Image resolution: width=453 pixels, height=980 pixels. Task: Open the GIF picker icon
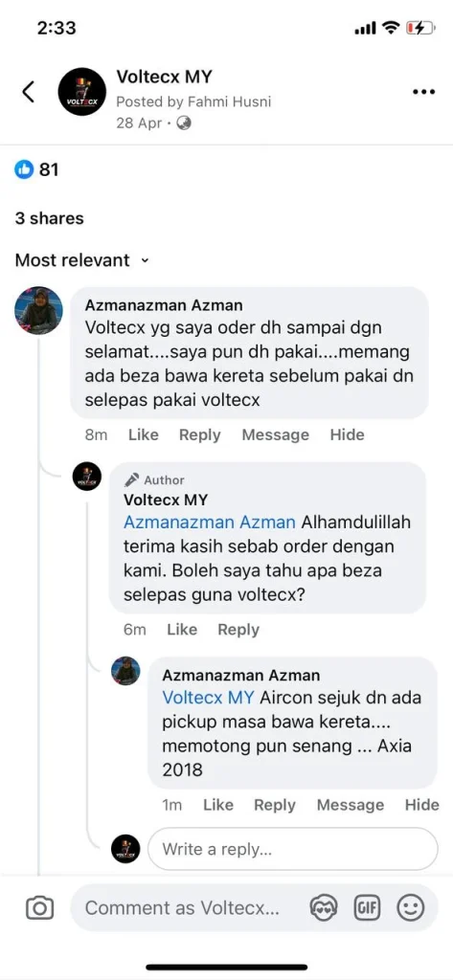click(367, 907)
